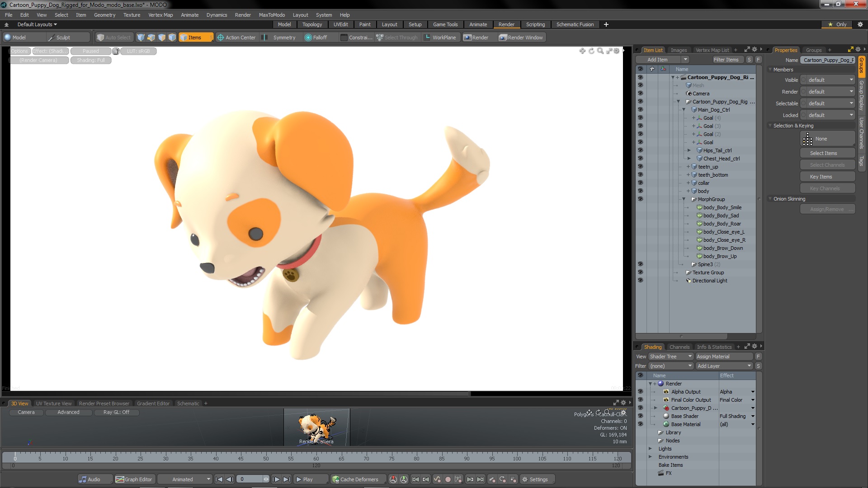Open the Visible dropdown in Properties
868x488 pixels.
point(827,80)
